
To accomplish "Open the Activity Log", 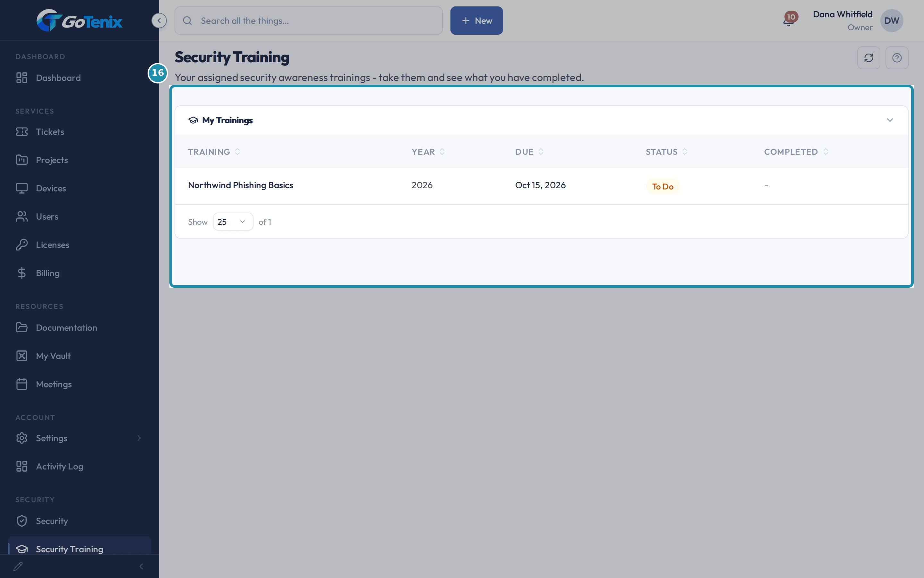I will pos(80,466).
